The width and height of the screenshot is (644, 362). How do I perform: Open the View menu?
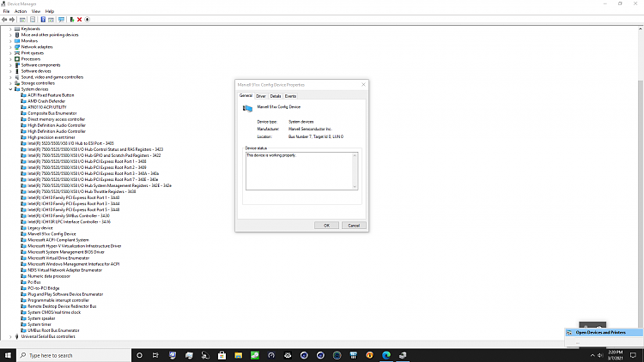(x=36, y=11)
